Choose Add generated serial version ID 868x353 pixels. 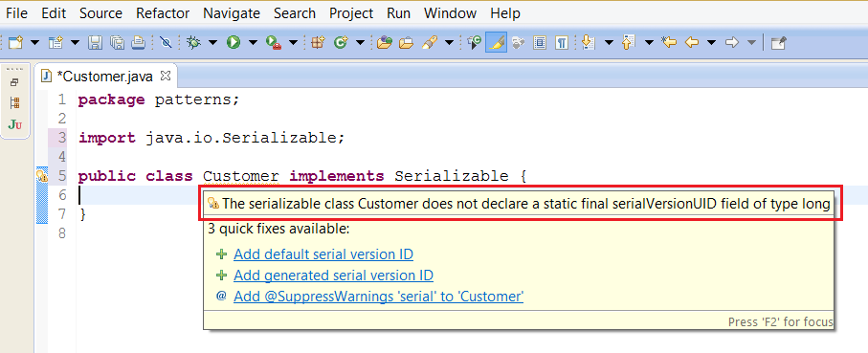point(333,275)
